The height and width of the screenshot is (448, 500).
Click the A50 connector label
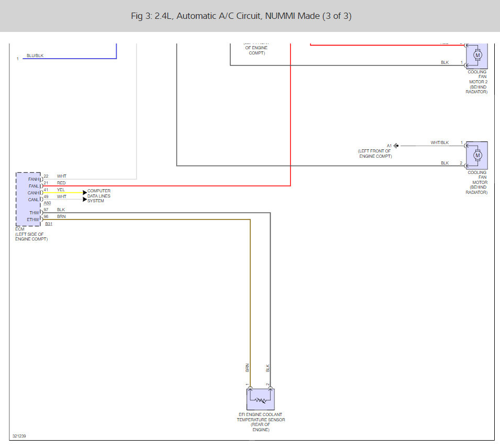click(47, 203)
